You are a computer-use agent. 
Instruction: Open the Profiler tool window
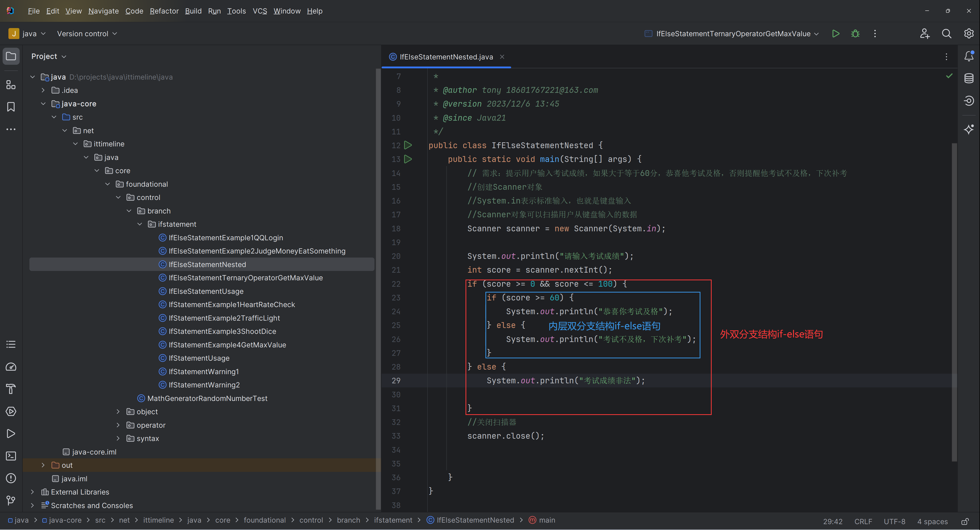click(x=11, y=367)
